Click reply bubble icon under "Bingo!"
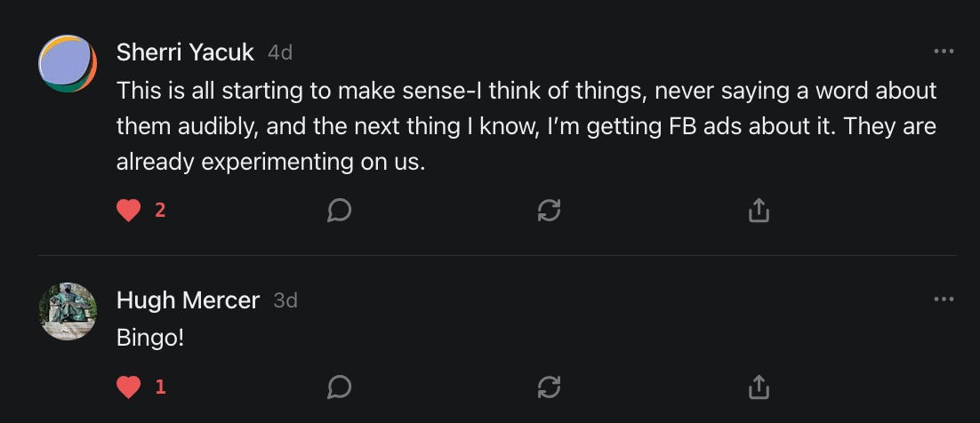The width and height of the screenshot is (980, 423). coord(339,387)
